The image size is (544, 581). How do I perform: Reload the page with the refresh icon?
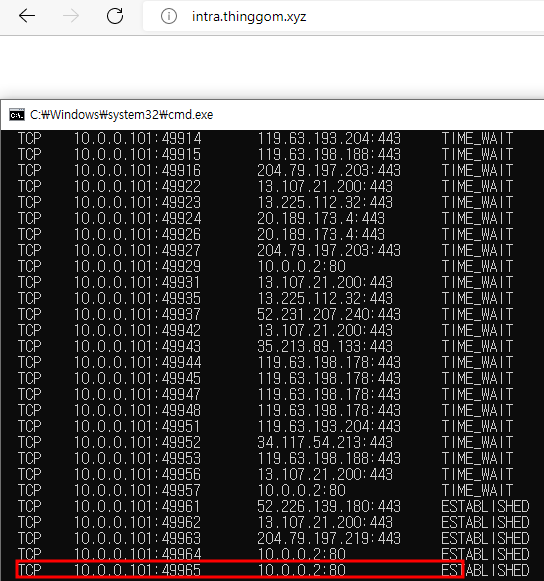[115, 16]
